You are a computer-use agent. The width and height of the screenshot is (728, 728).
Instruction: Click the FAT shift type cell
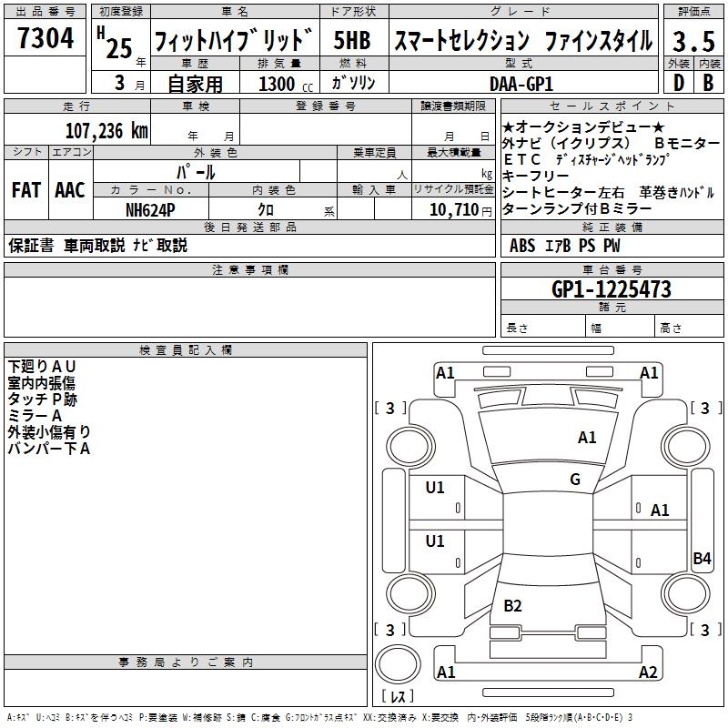pos(25,190)
